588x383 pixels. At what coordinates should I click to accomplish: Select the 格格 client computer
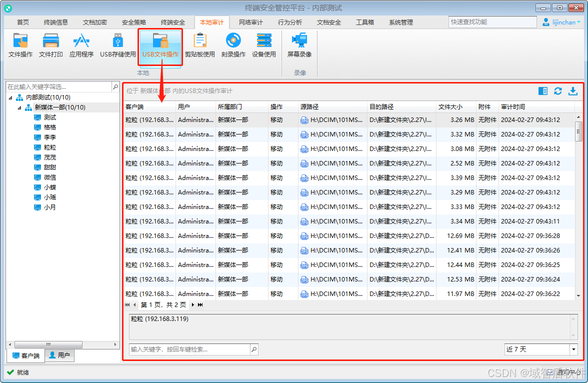coord(45,127)
